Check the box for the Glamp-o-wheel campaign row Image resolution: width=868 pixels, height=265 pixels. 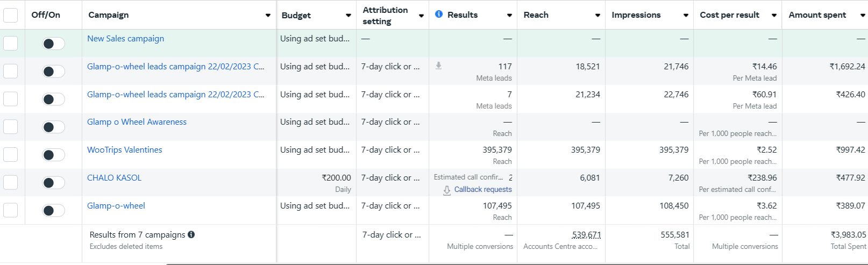click(x=11, y=210)
